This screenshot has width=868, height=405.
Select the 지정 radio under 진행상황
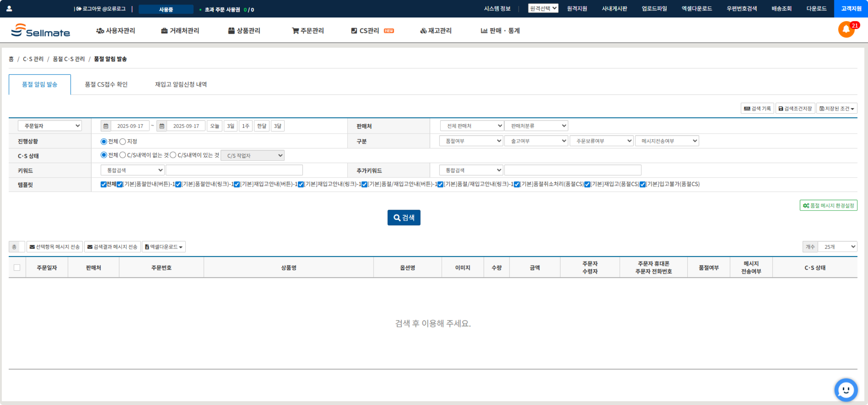click(x=123, y=141)
